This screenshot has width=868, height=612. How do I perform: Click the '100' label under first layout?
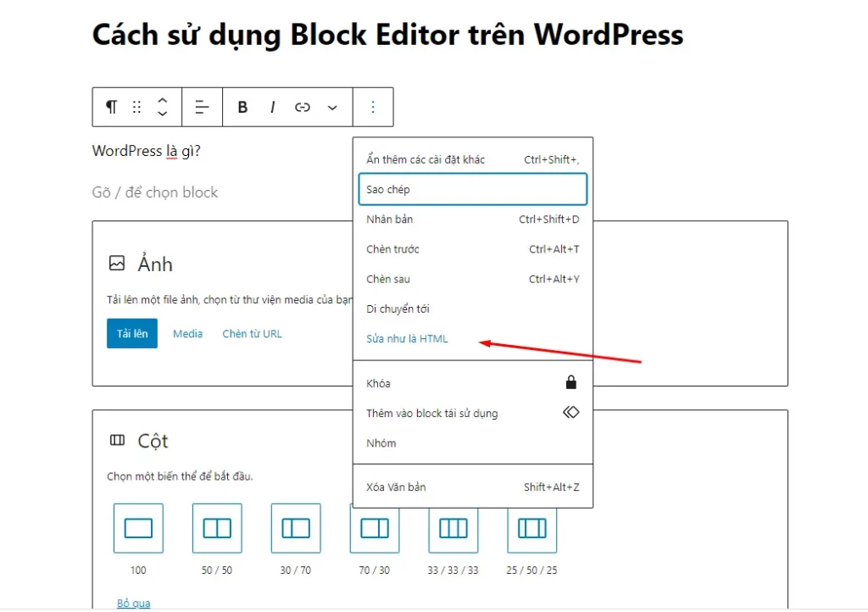(138, 570)
